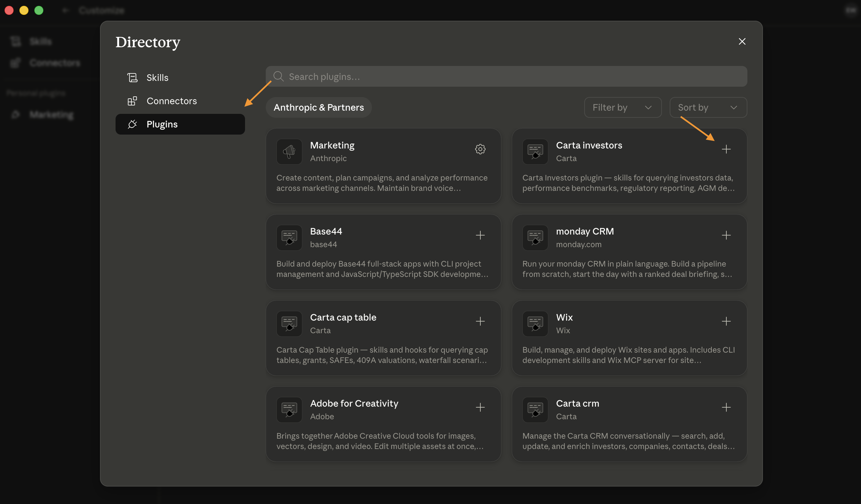The width and height of the screenshot is (861, 504).
Task: Click the 'Adobe' publisher label
Action: (322, 417)
